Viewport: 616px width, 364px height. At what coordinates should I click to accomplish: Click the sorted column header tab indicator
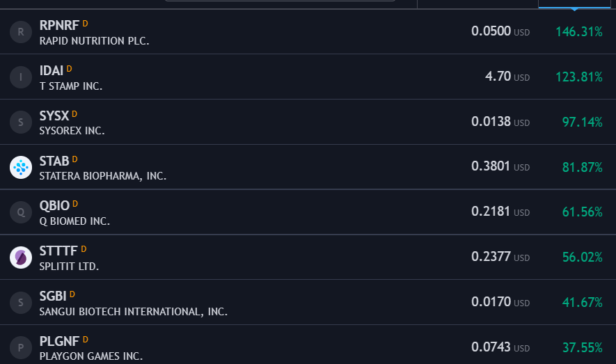pos(574,8)
